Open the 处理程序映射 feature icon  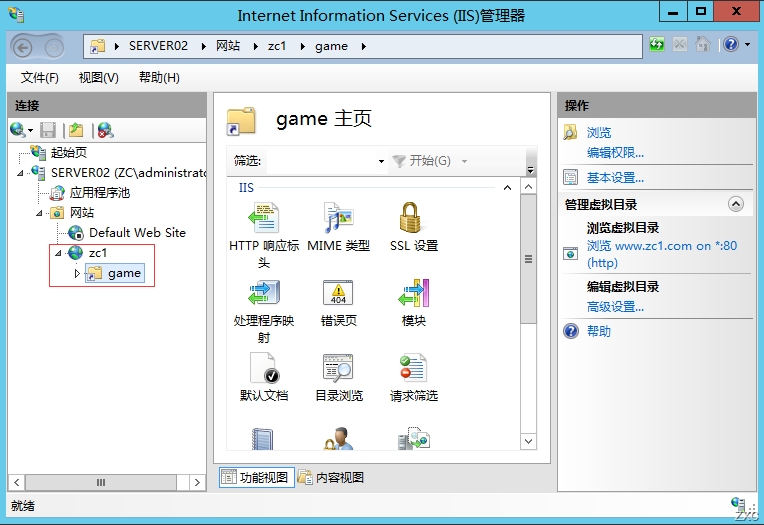(264, 293)
